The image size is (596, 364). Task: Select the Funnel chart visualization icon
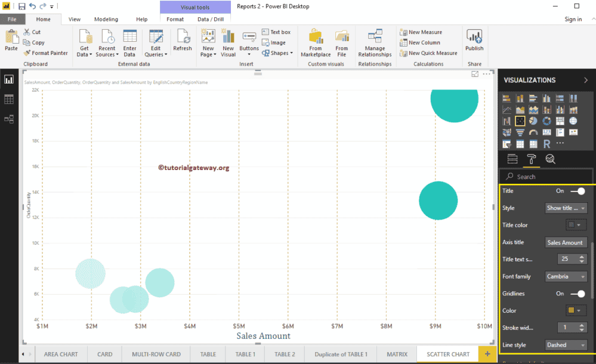point(520,132)
